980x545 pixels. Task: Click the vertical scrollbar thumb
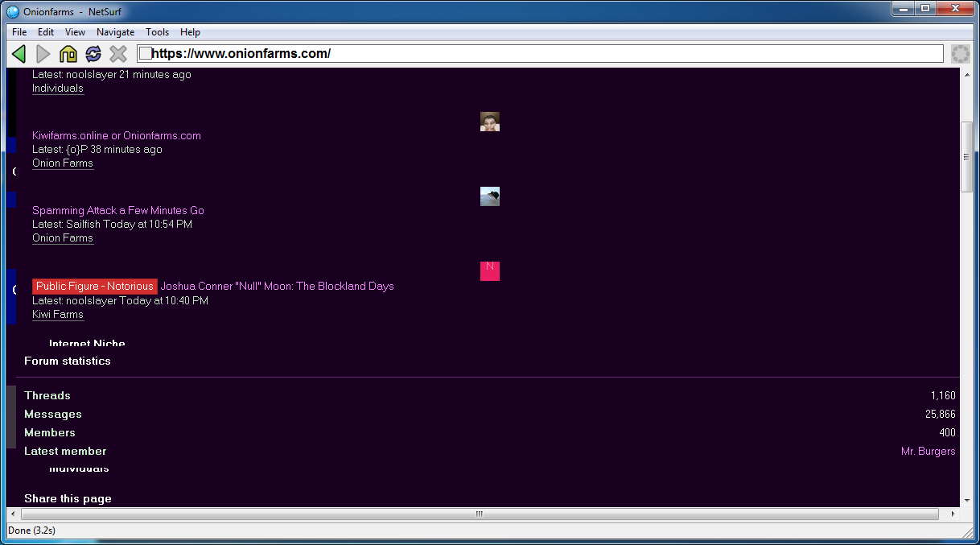tap(966, 157)
